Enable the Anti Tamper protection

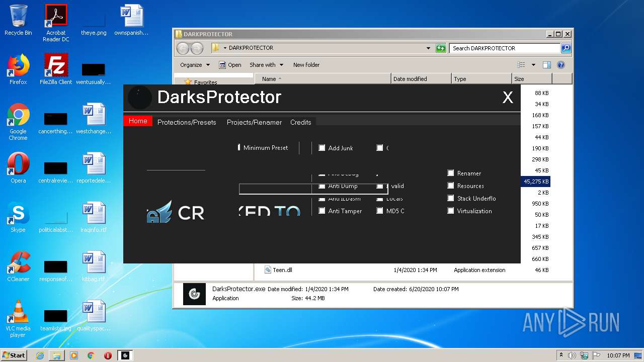click(322, 211)
